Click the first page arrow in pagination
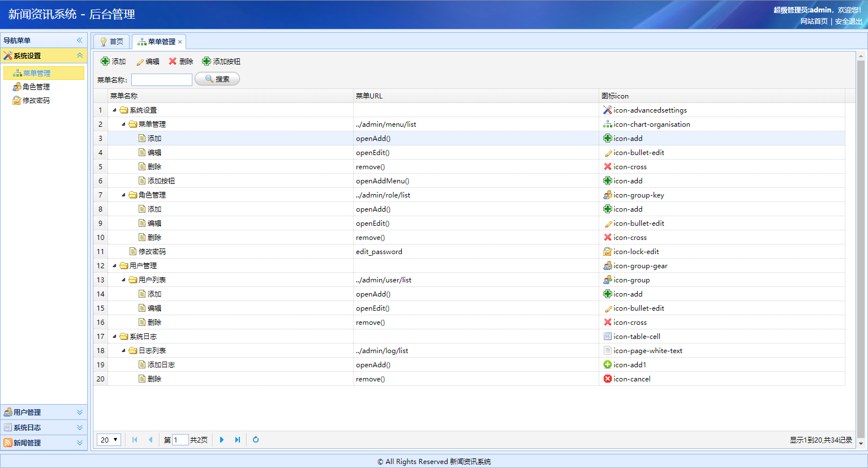 135,440
